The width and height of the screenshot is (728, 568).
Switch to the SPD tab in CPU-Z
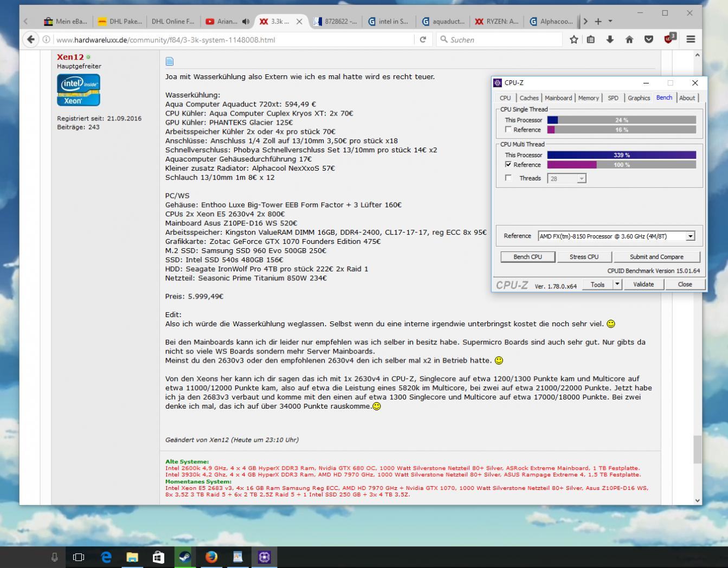coord(613,98)
